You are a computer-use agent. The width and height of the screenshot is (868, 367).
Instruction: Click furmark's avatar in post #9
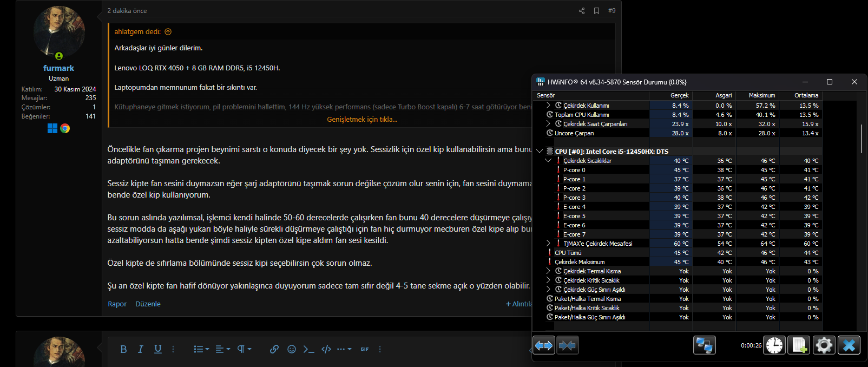pos(59,31)
